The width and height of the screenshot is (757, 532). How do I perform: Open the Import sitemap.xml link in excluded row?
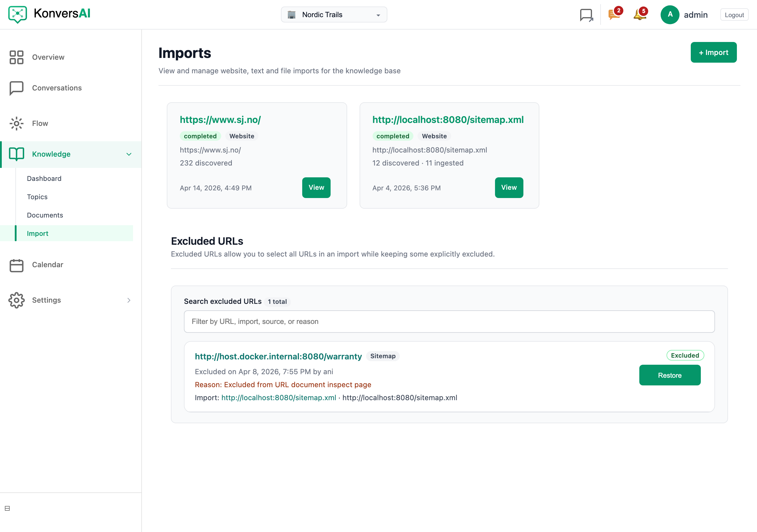coord(279,398)
